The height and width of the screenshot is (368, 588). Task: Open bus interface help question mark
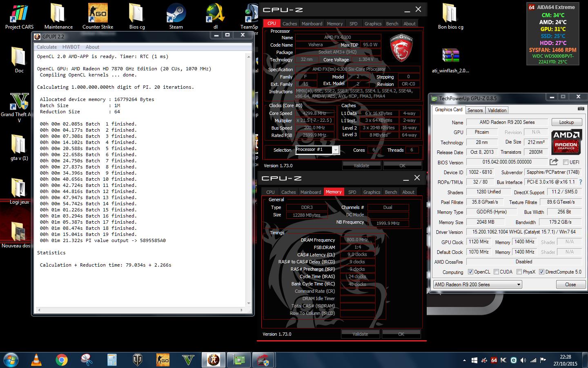[580, 182]
